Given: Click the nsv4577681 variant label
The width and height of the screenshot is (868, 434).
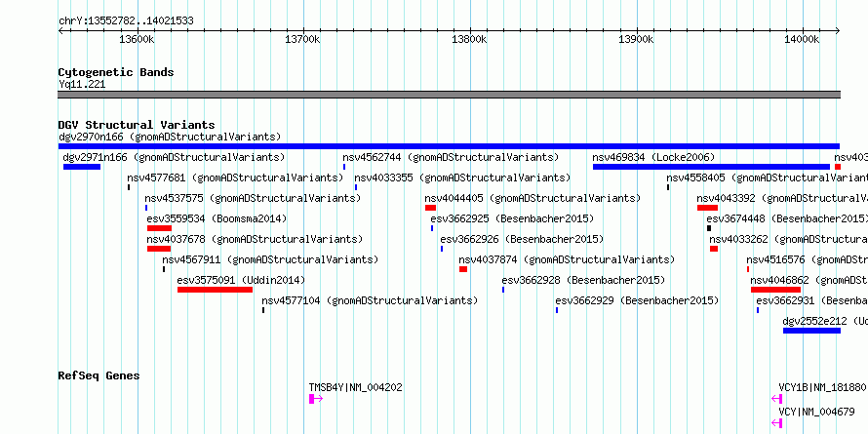Looking at the screenshot, I should click(x=235, y=178).
